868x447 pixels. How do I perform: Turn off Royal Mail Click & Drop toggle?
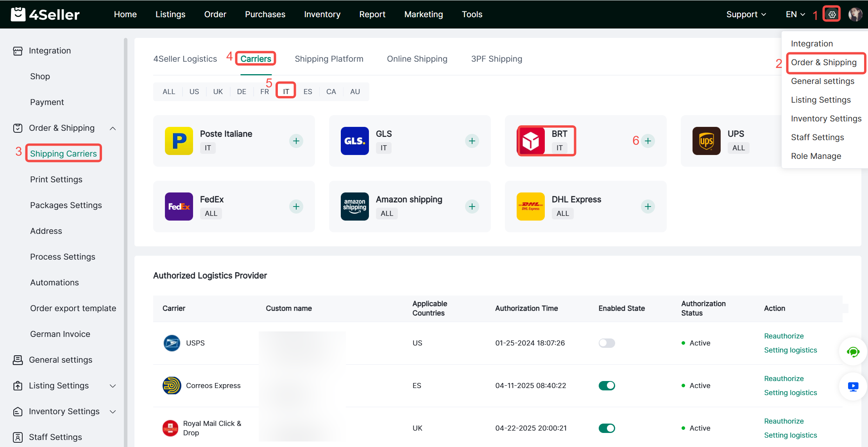(607, 428)
